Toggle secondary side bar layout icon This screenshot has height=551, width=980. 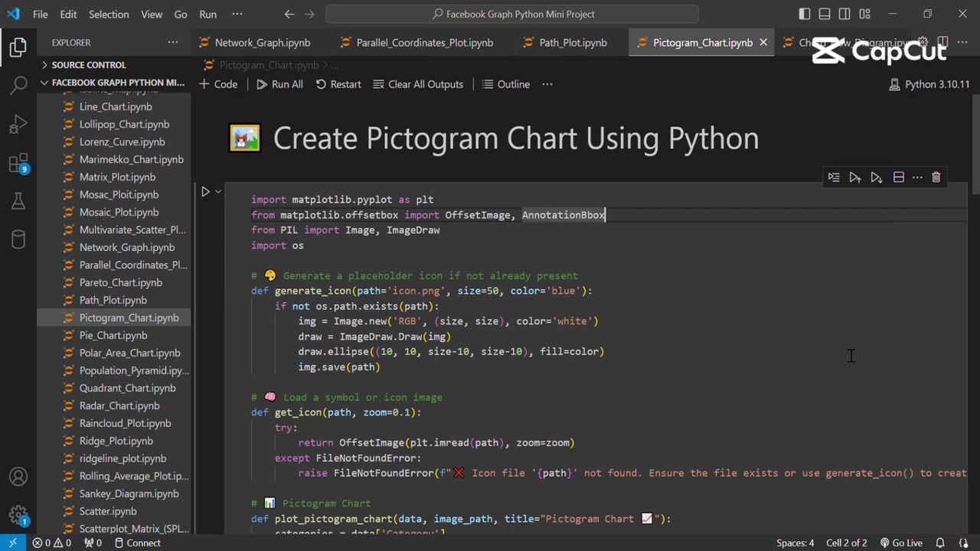pos(844,14)
